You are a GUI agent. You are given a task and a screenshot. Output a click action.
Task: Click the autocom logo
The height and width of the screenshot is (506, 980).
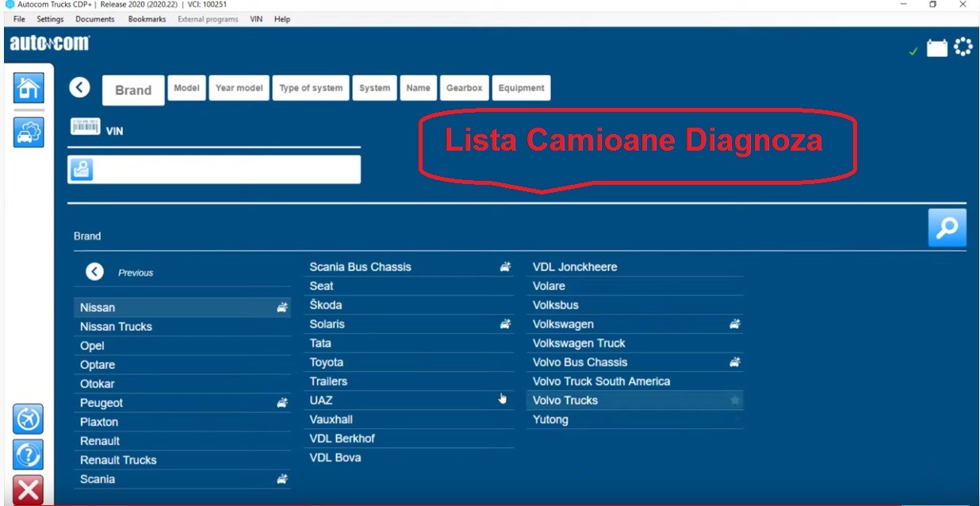50,44
